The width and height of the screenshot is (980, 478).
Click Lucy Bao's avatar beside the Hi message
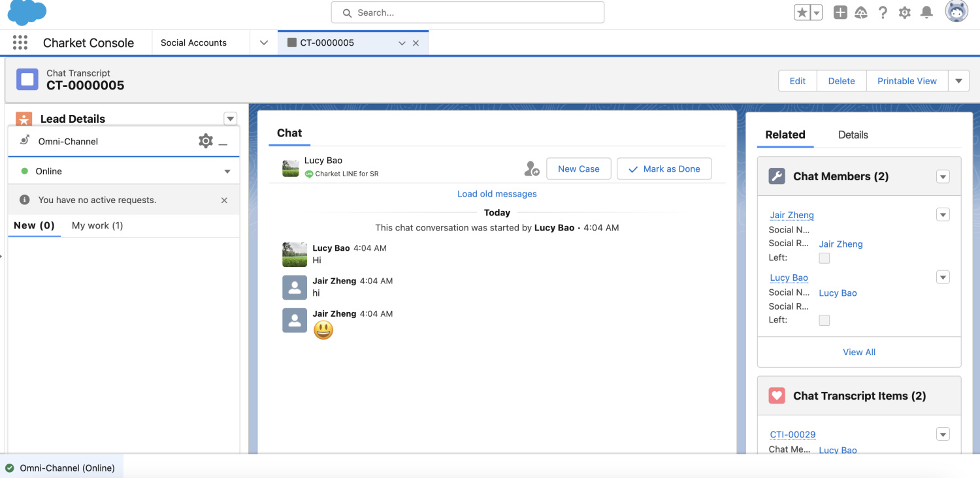pyautogui.click(x=295, y=255)
